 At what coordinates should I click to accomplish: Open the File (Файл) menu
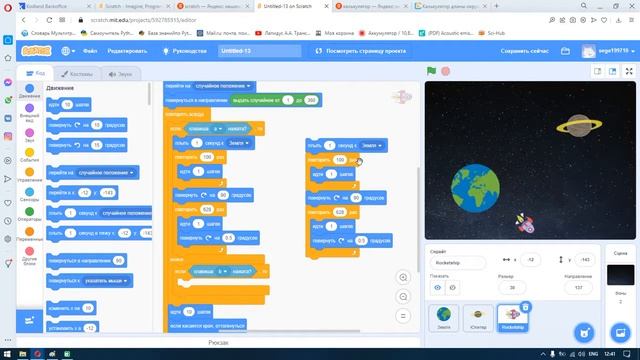point(90,51)
